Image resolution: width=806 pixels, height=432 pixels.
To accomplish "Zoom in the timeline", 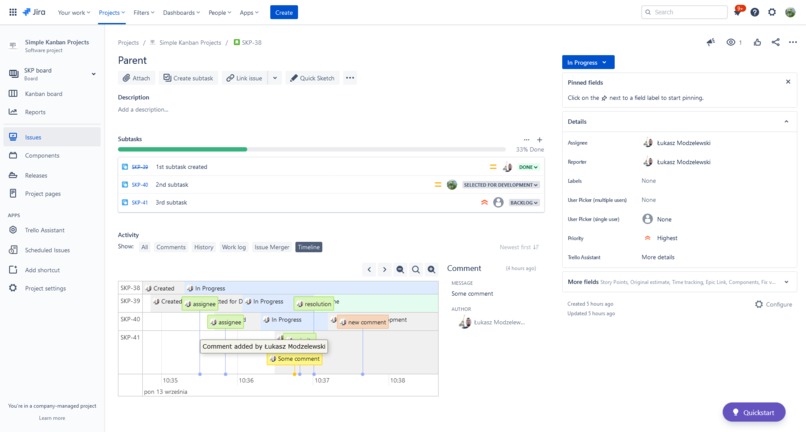I will click(x=431, y=269).
